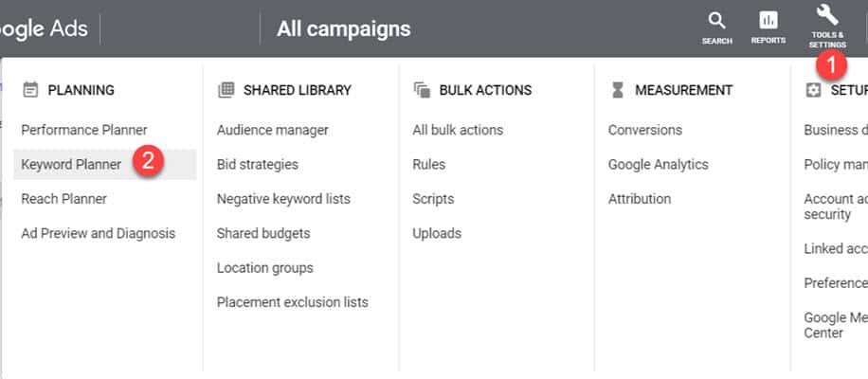868x379 pixels.
Task: Open Placement exclusion lists
Action: pos(292,302)
